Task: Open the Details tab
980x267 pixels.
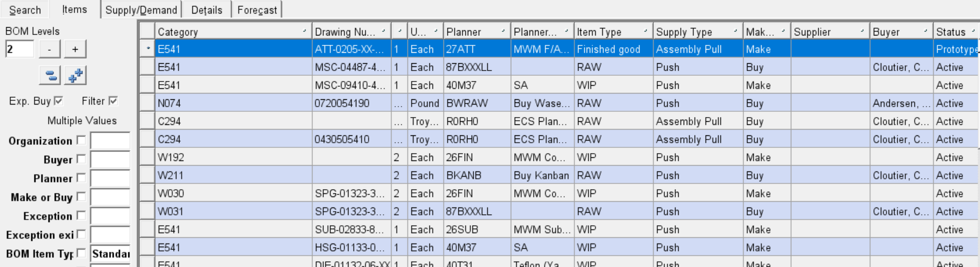Action: coord(207,10)
